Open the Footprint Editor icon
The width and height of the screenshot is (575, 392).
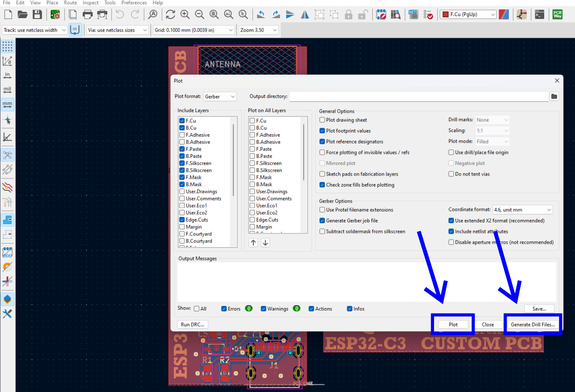pos(381,15)
